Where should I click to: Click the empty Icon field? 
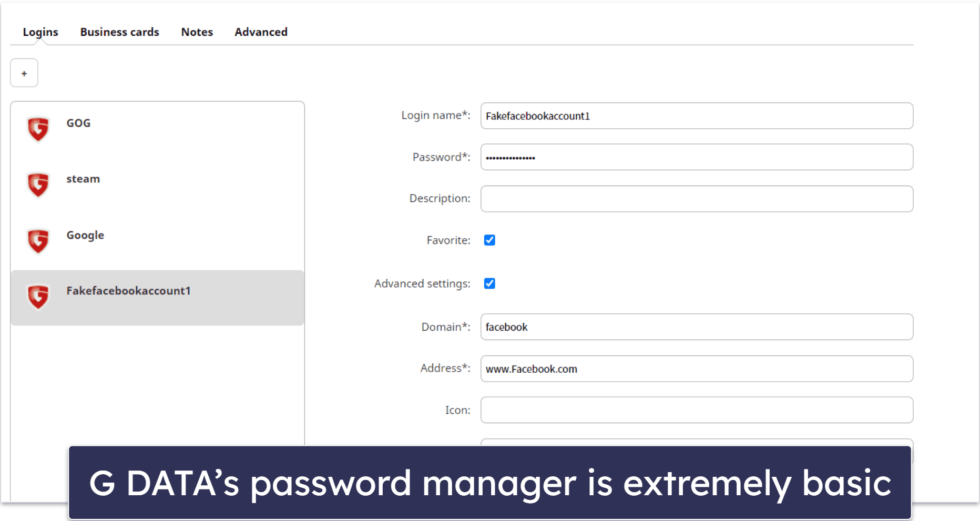pyautogui.click(x=697, y=410)
